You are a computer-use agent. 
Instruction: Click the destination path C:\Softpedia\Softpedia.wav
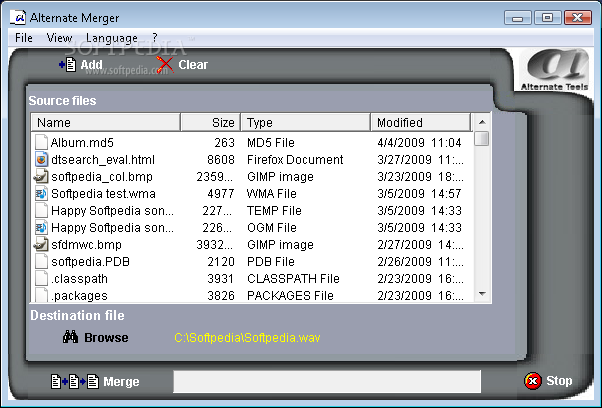click(247, 337)
